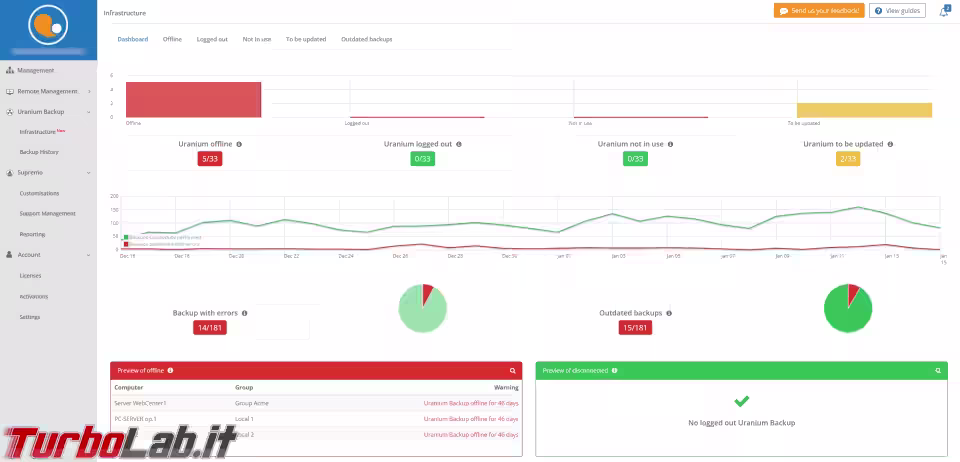Click search icon in Preview of offline panel

tap(512, 370)
